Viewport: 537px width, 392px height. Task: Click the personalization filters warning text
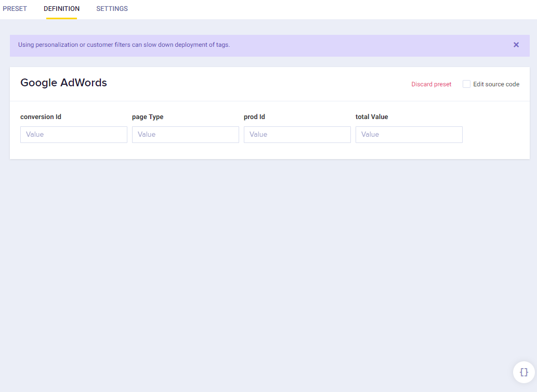point(124,45)
